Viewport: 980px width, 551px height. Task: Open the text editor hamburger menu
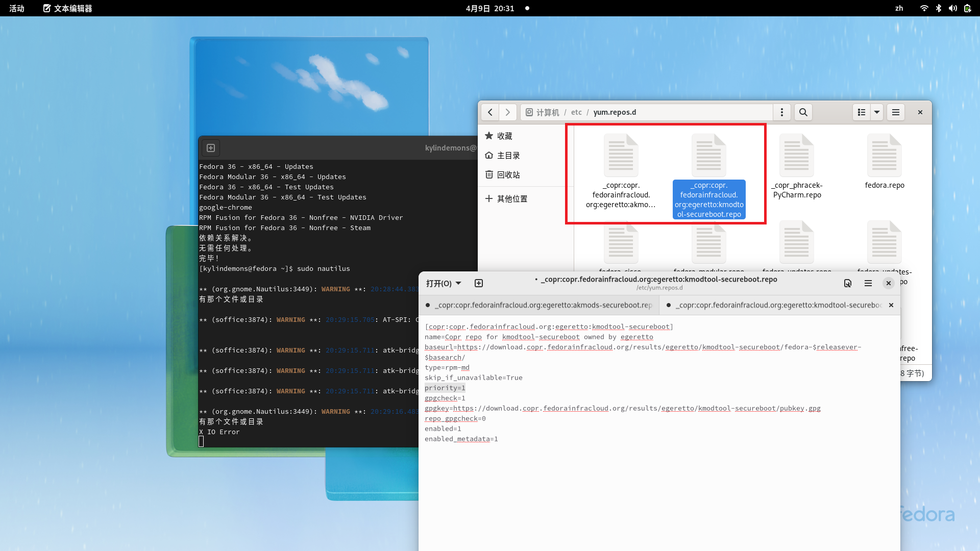(x=868, y=283)
